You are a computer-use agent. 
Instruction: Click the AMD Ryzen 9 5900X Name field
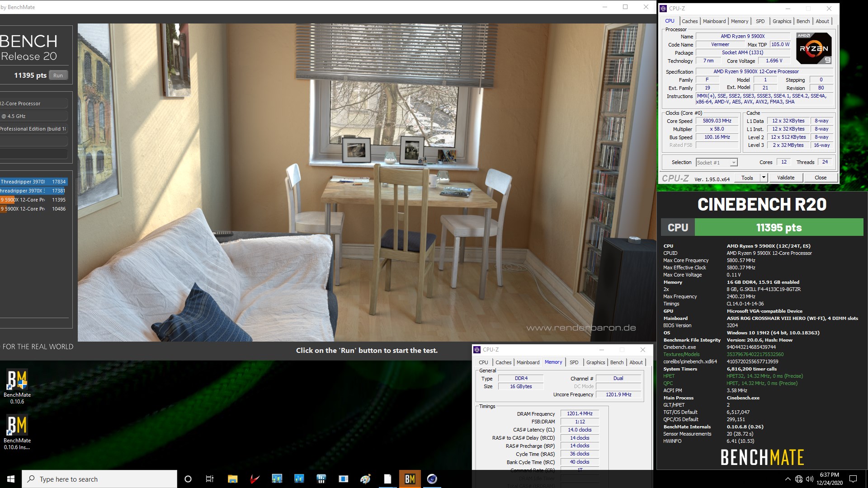[743, 36]
